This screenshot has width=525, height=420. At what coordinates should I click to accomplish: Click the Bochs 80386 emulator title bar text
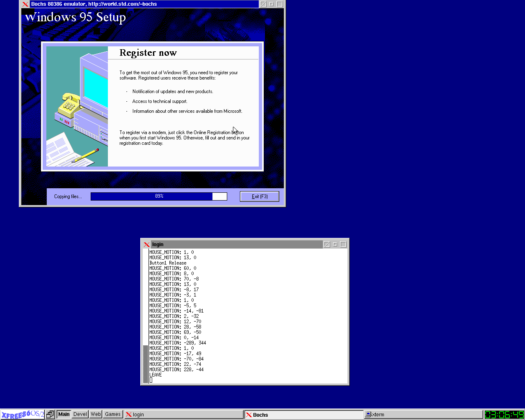(94, 4)
